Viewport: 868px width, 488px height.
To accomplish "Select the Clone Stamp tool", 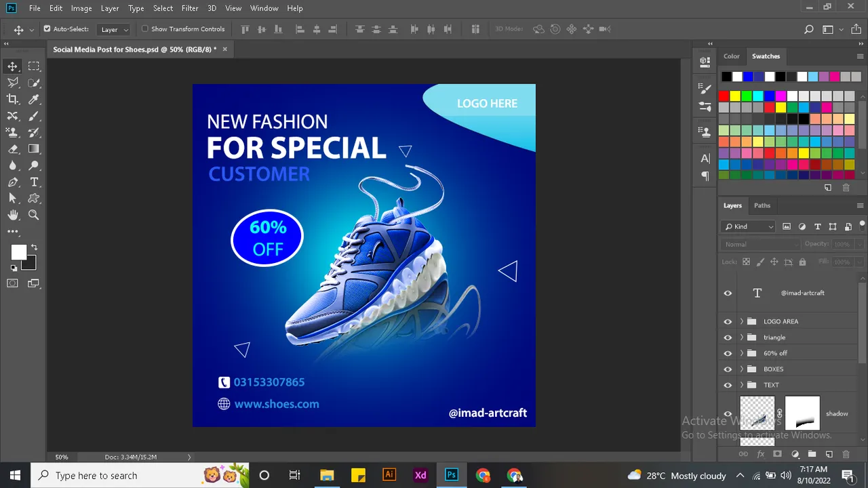I will (13, 132).
